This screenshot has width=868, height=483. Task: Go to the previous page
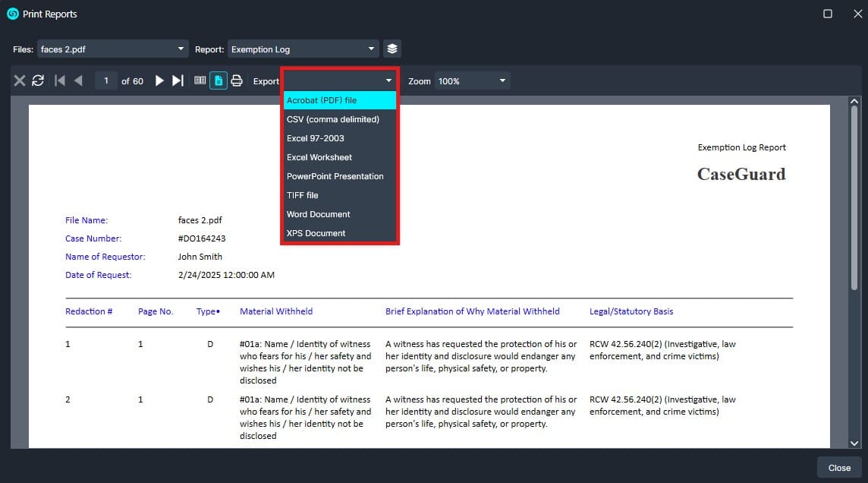[x=78, y=80]
